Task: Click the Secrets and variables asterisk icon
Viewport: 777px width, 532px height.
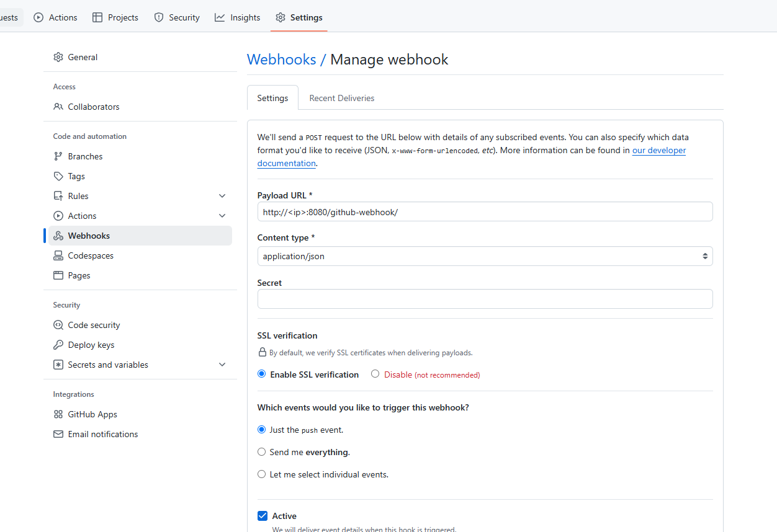Action: [x=58, y=365]
